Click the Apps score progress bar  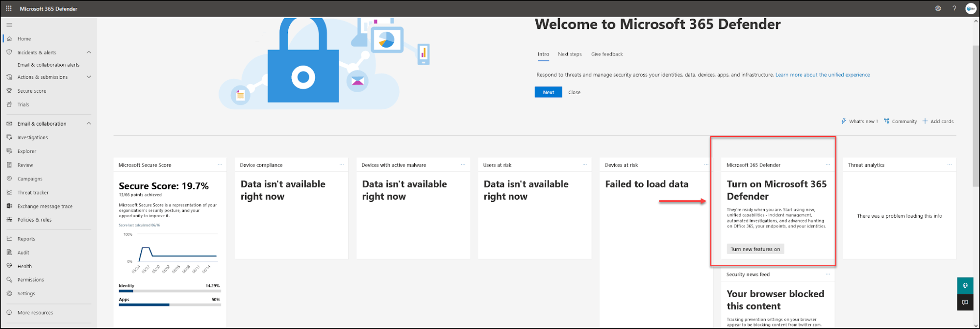[x=170, y=305]
